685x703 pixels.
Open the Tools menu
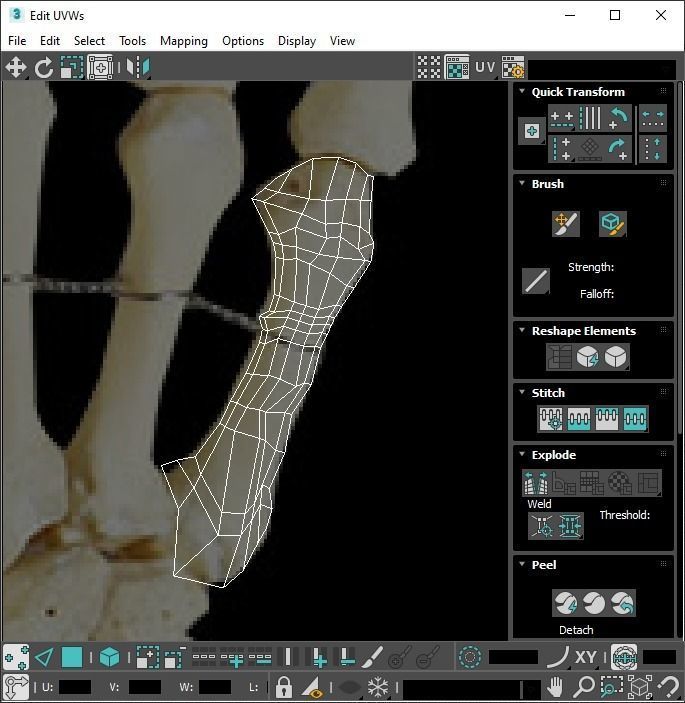[132, 41]
